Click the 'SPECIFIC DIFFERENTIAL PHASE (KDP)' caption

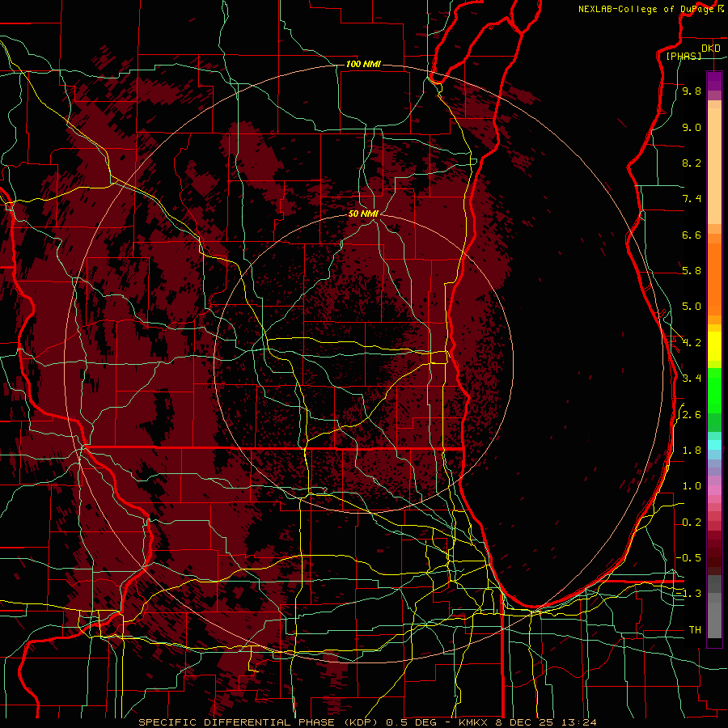(x=260, y=722)
